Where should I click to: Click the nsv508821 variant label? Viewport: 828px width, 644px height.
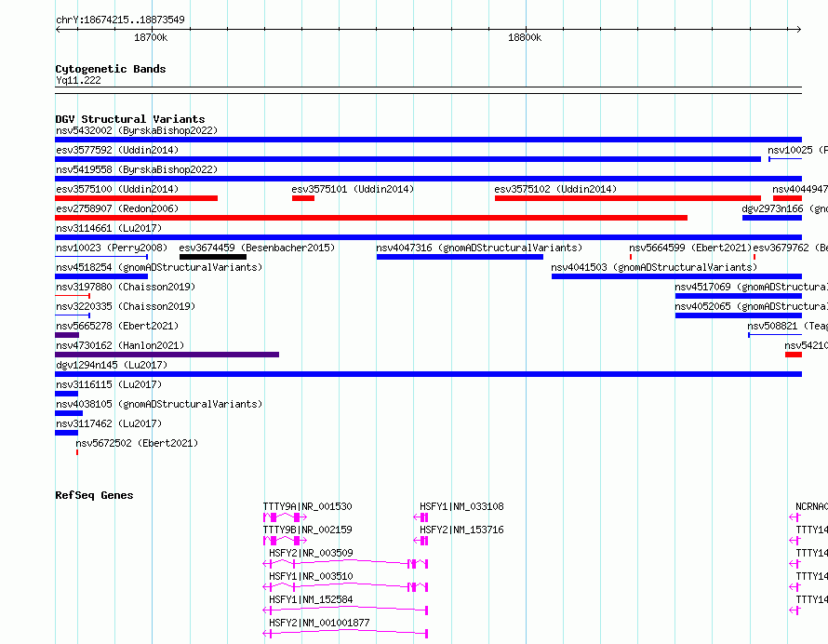tap(787, 326)
